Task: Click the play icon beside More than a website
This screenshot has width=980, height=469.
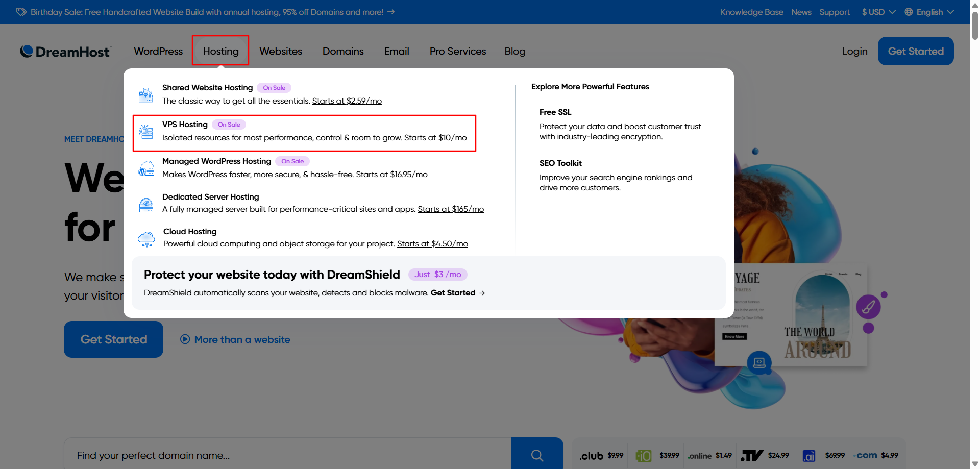Action: point(185,339)
